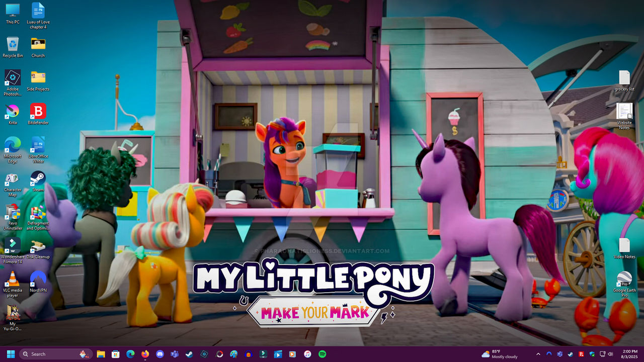Open Steam from the taskbar
Screen dimensions: 644x362
(189, 354)
